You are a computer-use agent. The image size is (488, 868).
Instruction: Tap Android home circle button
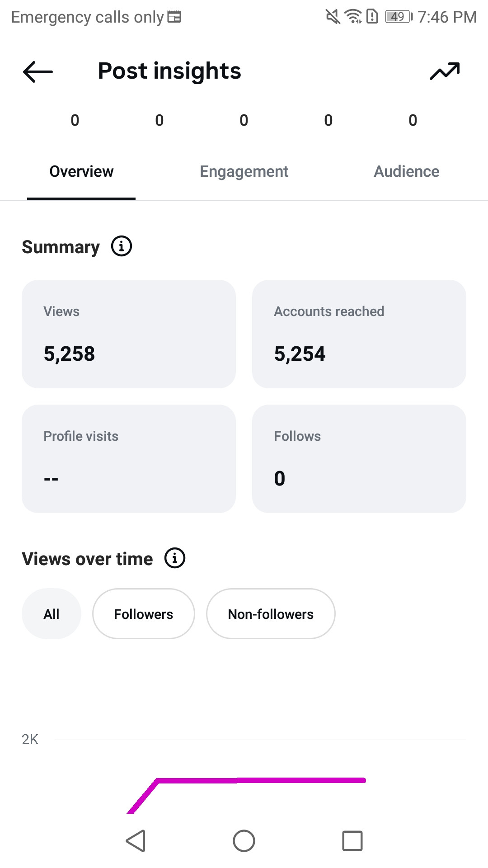pyautogui.click(x=244, y=841)
